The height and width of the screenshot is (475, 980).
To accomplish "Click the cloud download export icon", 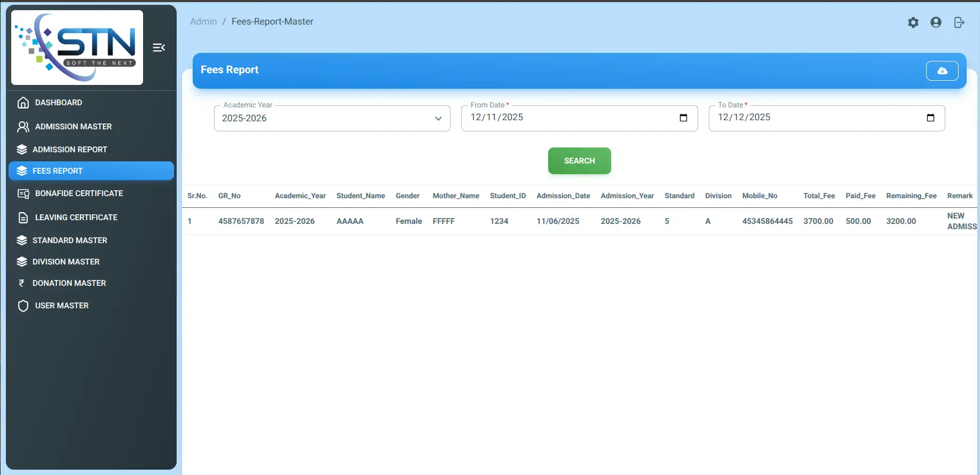I will 942,71.
